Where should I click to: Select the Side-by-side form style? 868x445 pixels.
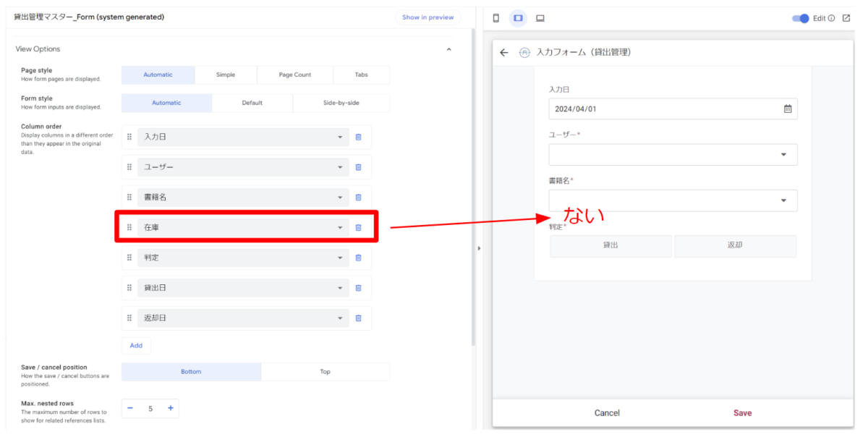341,102
